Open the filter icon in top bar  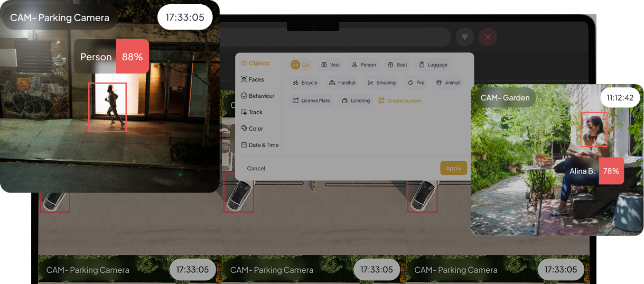coord(465,37)
